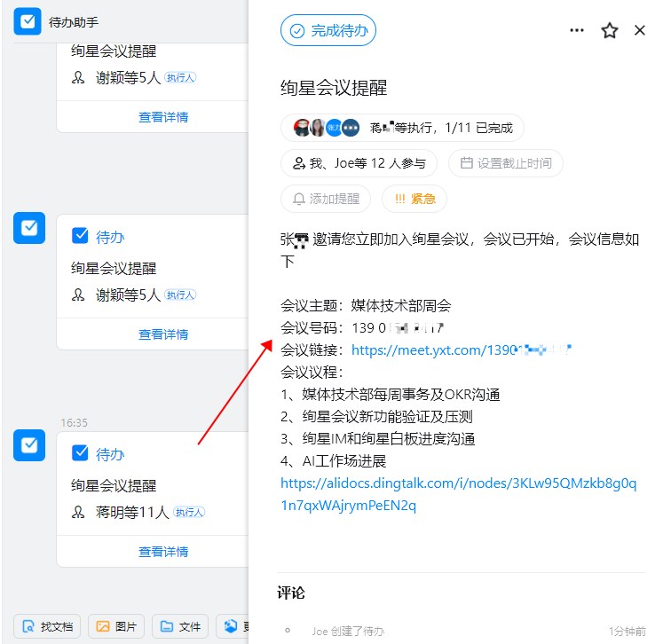
Task: Set a deadline via 设置截止时间
Action: pyautogui.click(x=505, y=163)
